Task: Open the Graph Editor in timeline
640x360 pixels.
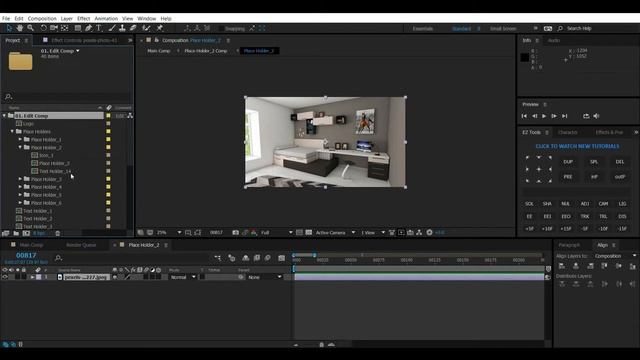Action: tap(282, 258)
